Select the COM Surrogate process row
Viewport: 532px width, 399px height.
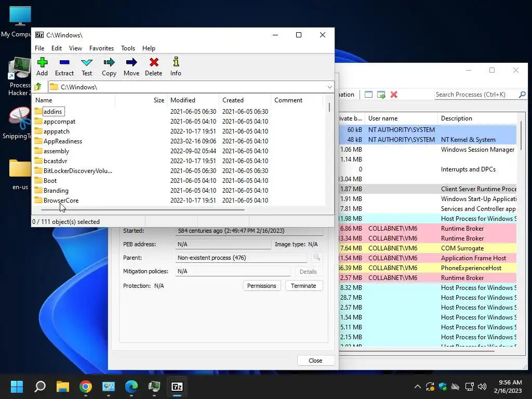click(428, 248)
